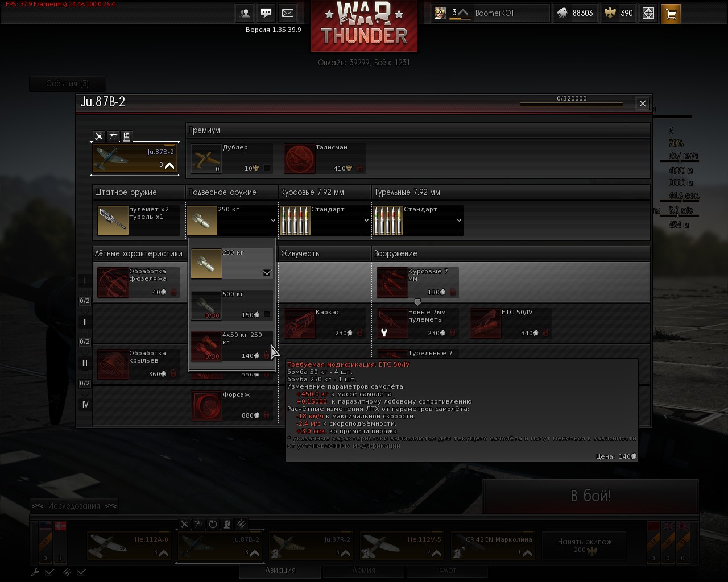Open the shop cart icon
Image resolution: width=728 pixels, height=582 pixels.
[671, 14]
